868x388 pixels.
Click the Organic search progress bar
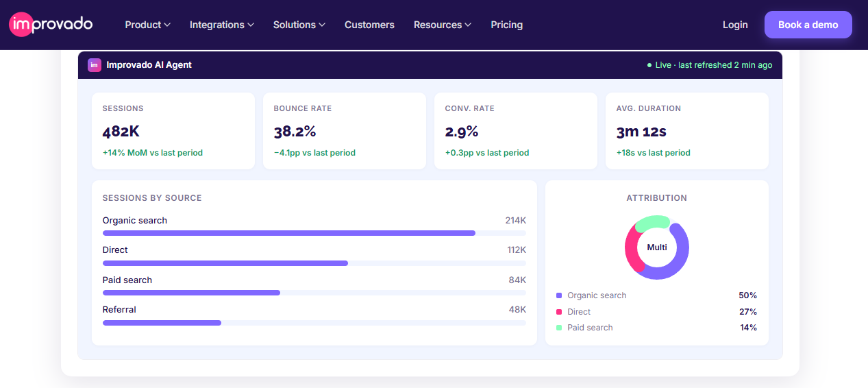pos(314,233)
